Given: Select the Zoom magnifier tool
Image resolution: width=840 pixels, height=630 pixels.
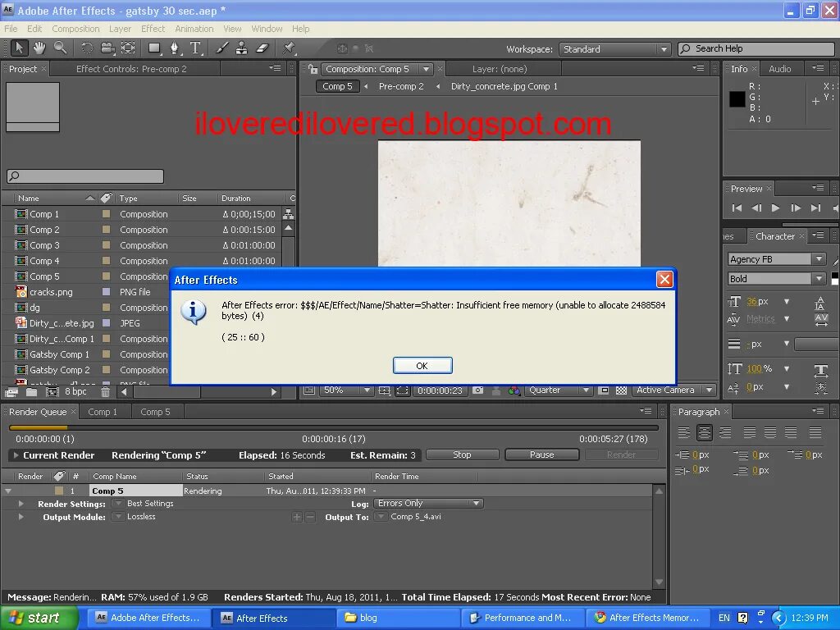Looking at the screenshot, I should click(x=60, y=48).
